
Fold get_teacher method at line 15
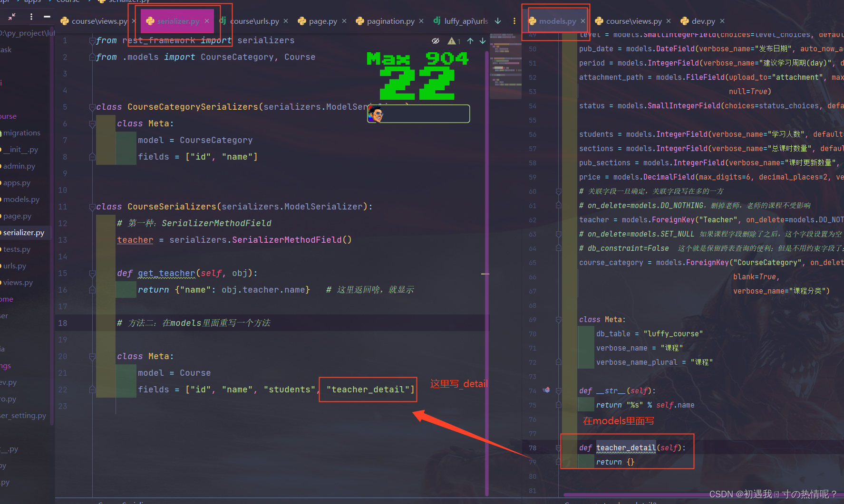(x=92, y=274)
